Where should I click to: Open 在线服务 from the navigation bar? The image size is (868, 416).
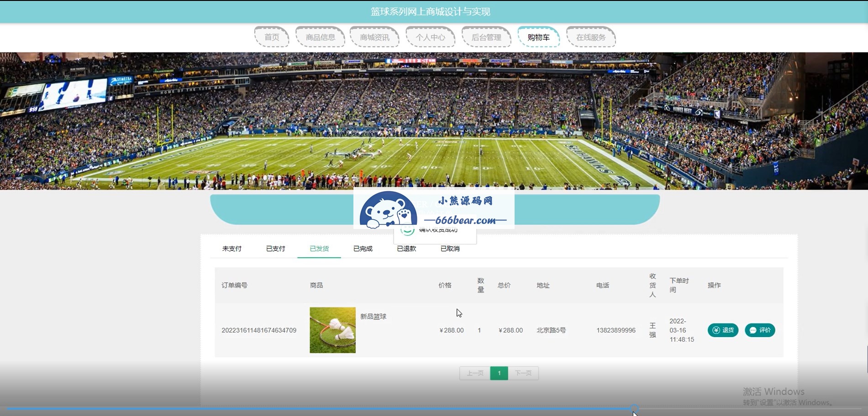pyautogui.click(x=591, y=37)
